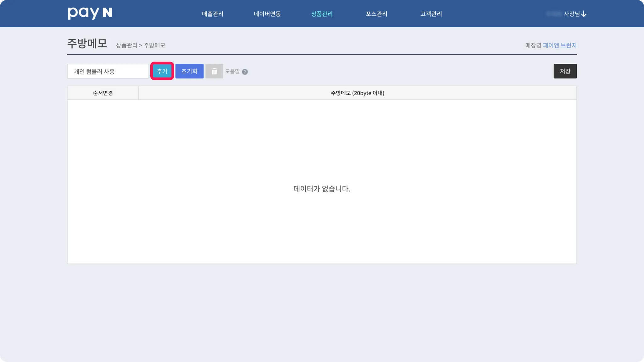Click the 순서변경 column header
This screenshot has height=362, width=644.
coord(103,93)
